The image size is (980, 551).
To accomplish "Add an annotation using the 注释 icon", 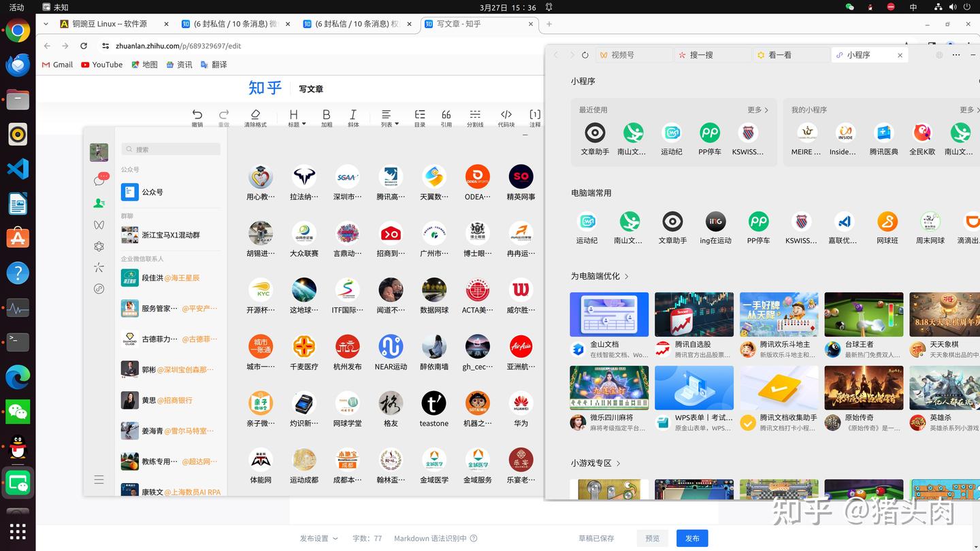I will (535, 115).
